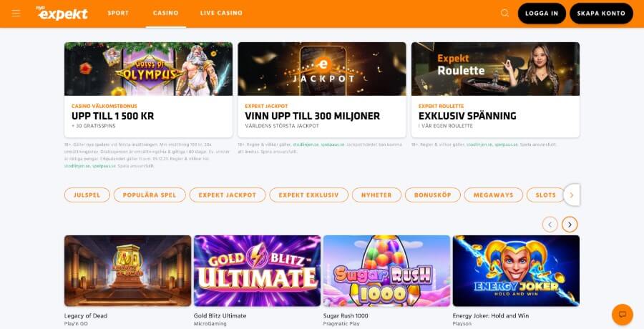Choose the Bonusköp category chip

pyautogui.click(x=432, y=195)
